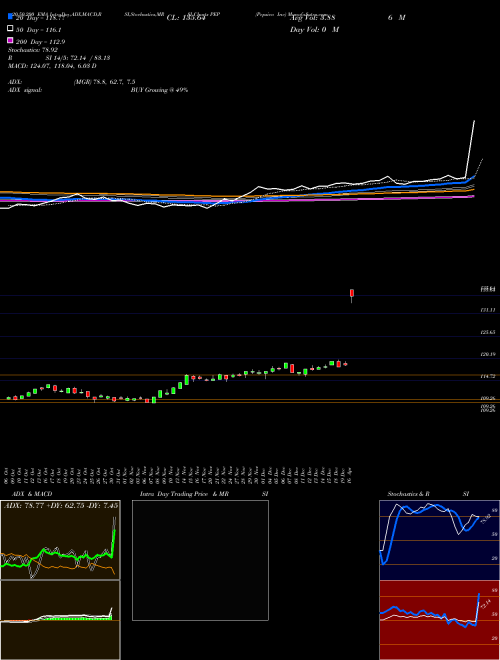The image size is (500, 660).
Task: Click the 114.72 price axis label
Action: pyautogui.click(x=488, y=376)
